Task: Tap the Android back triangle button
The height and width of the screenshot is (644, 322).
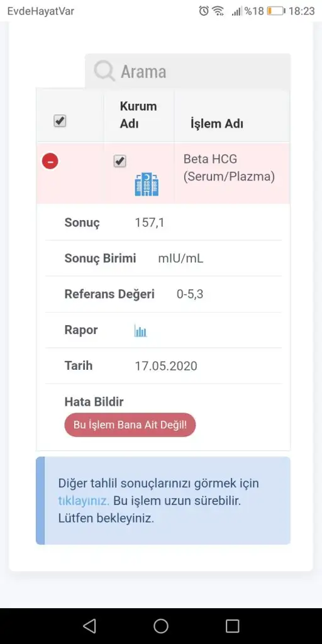Action: [x=89, y=626]
